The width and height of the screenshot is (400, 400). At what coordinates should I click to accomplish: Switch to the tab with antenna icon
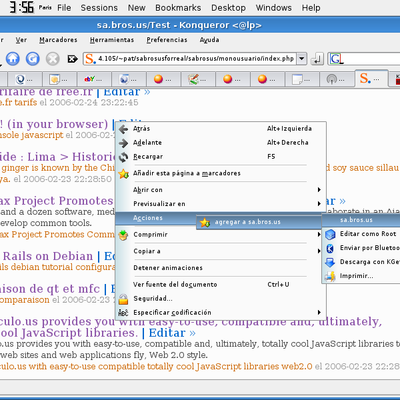click(x=336, y=79)
